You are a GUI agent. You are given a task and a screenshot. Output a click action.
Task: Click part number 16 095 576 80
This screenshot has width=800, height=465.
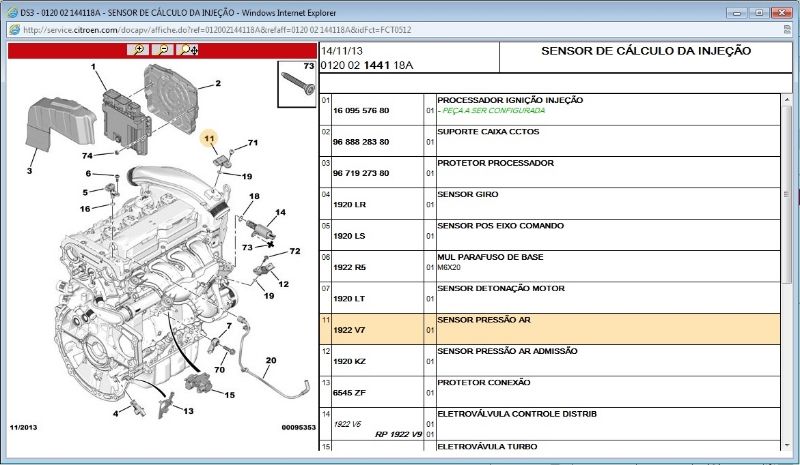(361, 110)
